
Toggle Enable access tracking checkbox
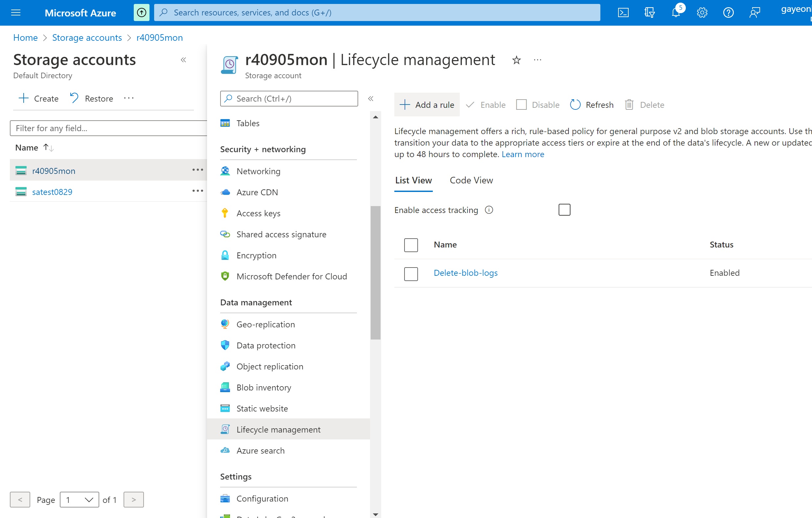coord(564,210)
